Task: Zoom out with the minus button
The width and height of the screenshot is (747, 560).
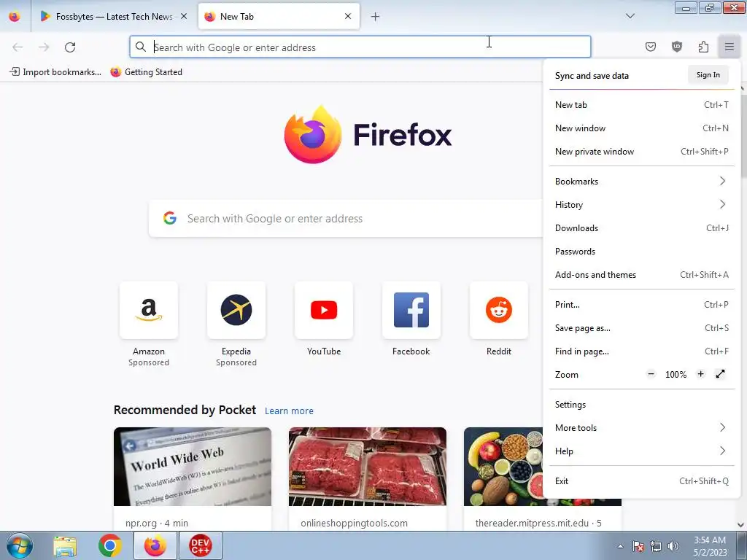Action: [651, 374]
